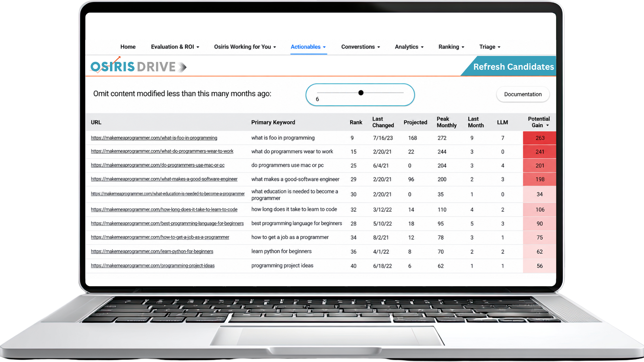
Task: Open the what-do-programmers-wear-to-work link
Action: point(162,152)
